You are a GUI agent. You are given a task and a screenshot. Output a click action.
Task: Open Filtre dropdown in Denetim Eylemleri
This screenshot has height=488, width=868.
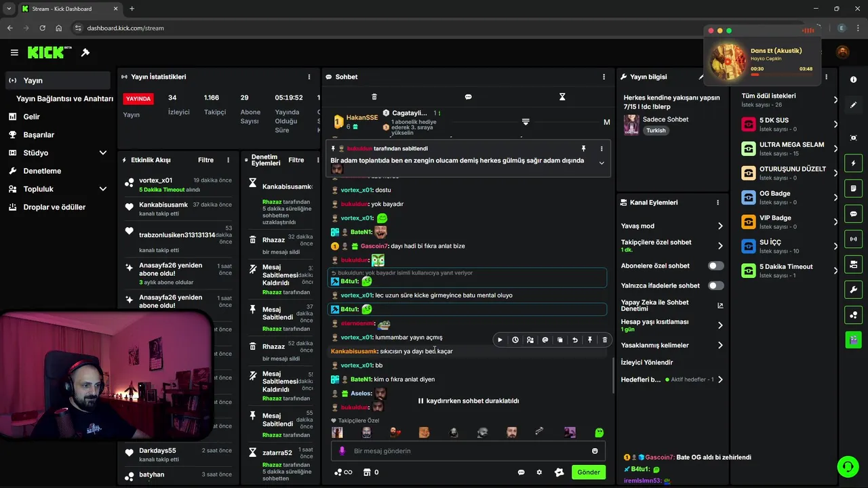[x=296, y=160]
